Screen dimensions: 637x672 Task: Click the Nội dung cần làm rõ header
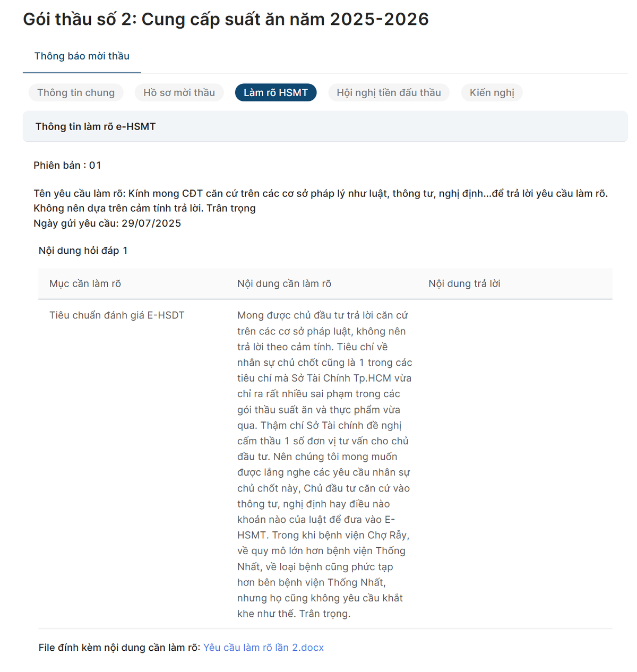[284, 284]
